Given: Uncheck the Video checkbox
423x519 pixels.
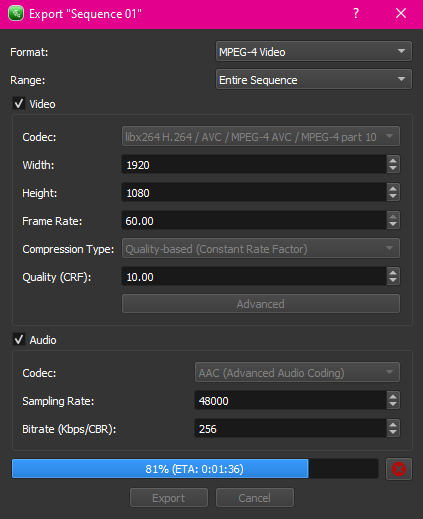Looking at the screenshot, I should click(x=19, y=104).
